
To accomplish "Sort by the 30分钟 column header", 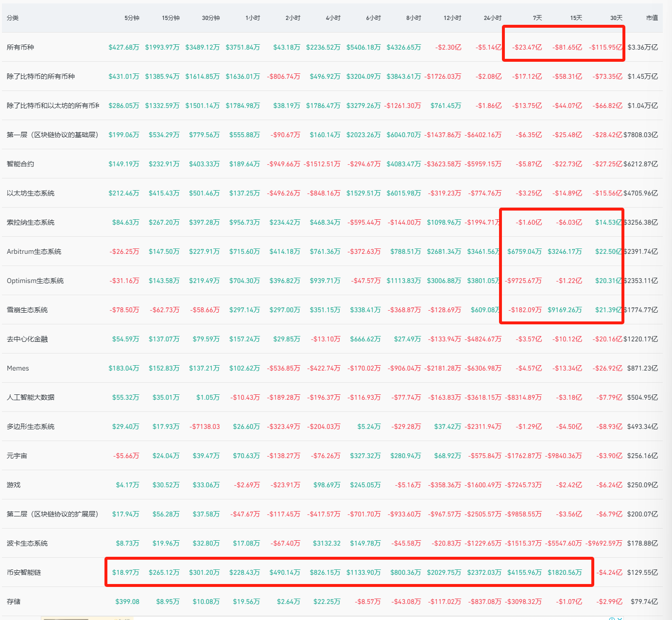I will click(x=211, y=18).
